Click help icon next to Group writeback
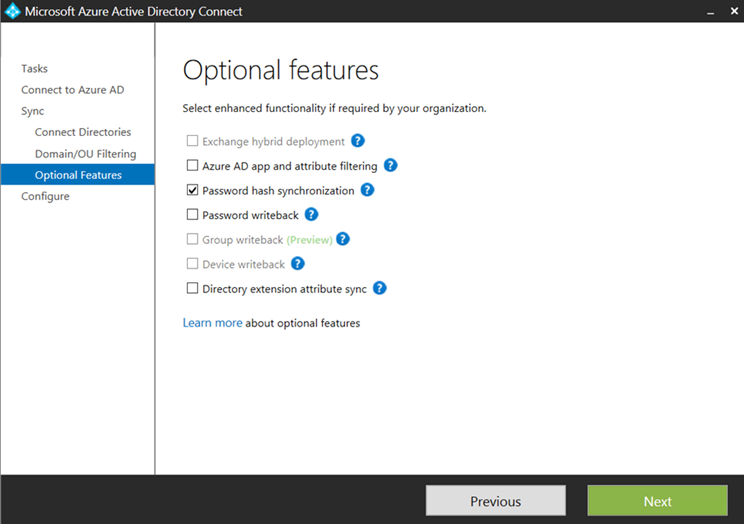The image size is (744, 524). pos(343,239)
